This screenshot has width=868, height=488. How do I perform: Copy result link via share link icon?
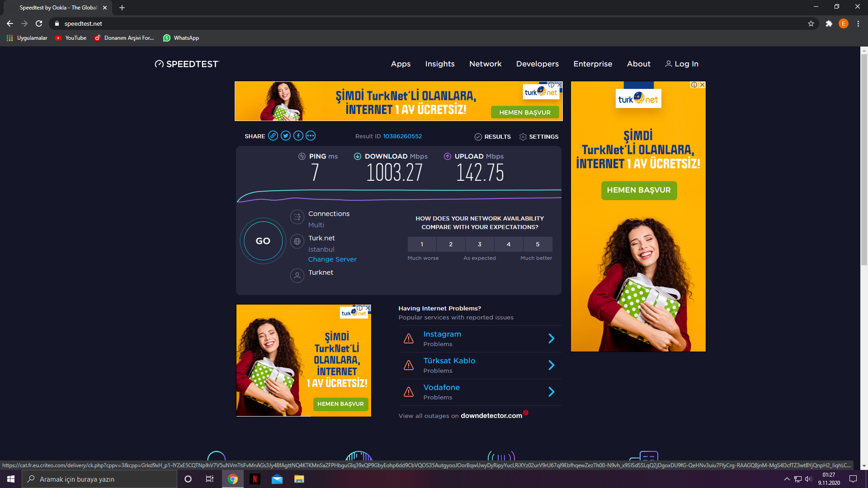point(273,136)
